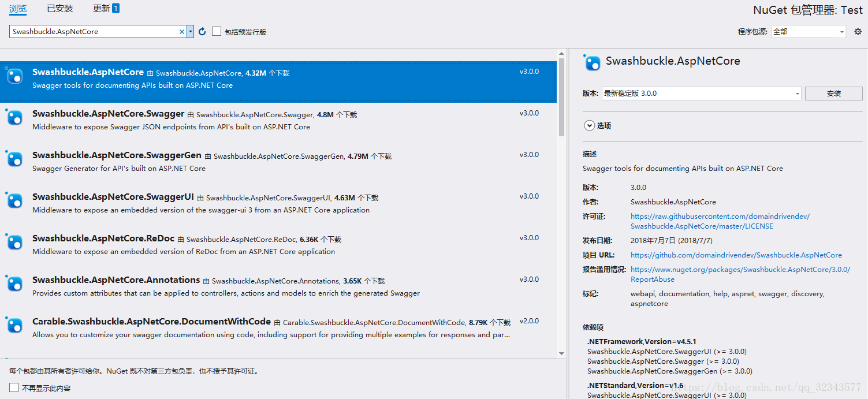Check 不再显示此内容 checkbox
Viewport: 868px width, 399px height.
coord(14,388)
